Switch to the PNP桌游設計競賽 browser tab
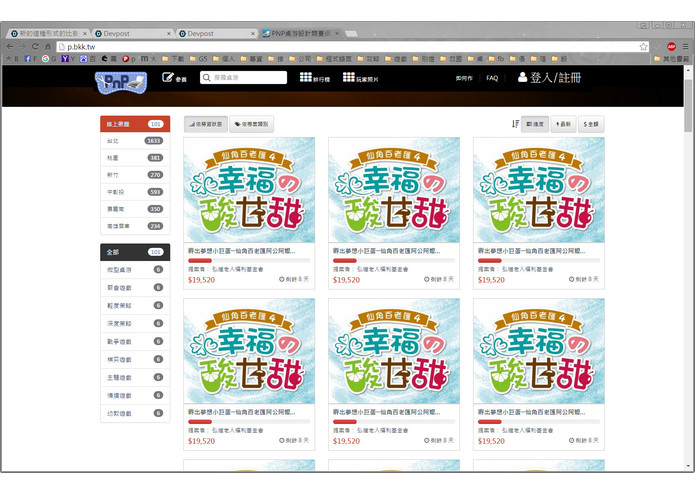 coord(301,33)
